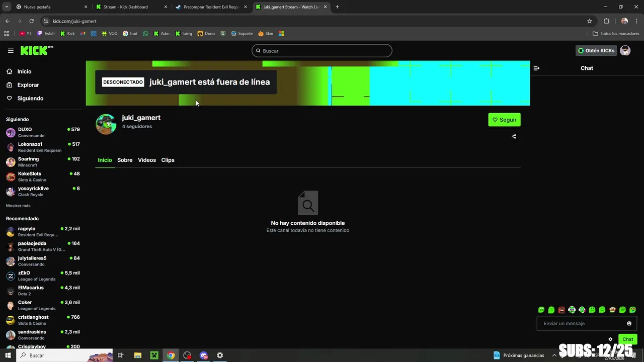This screenshot has width=644, height=362.
Task: Expand the system tray hidden icons arrow
Action: click(x=554, y=355)
